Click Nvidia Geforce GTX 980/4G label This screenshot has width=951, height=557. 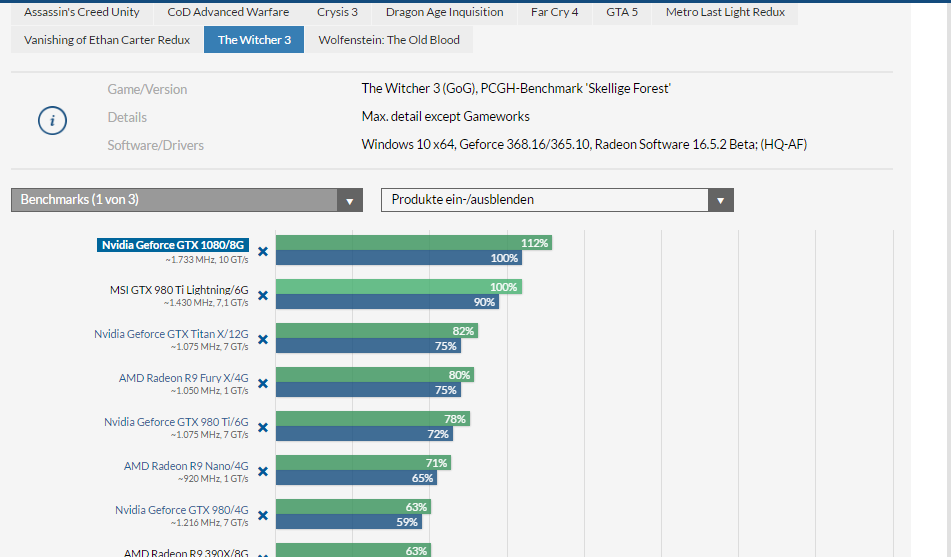182,510
